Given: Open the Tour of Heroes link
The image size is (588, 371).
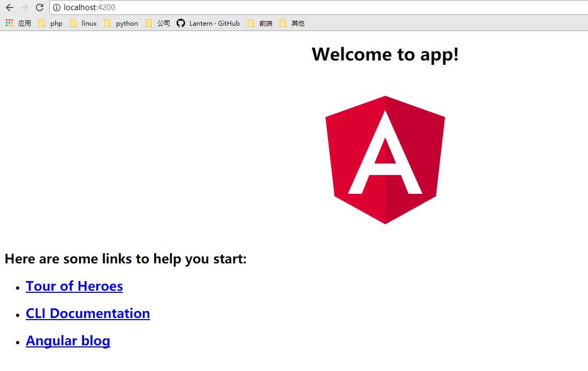Looking at the screenshot, I should pyautogui.click(x=74, y=286).
